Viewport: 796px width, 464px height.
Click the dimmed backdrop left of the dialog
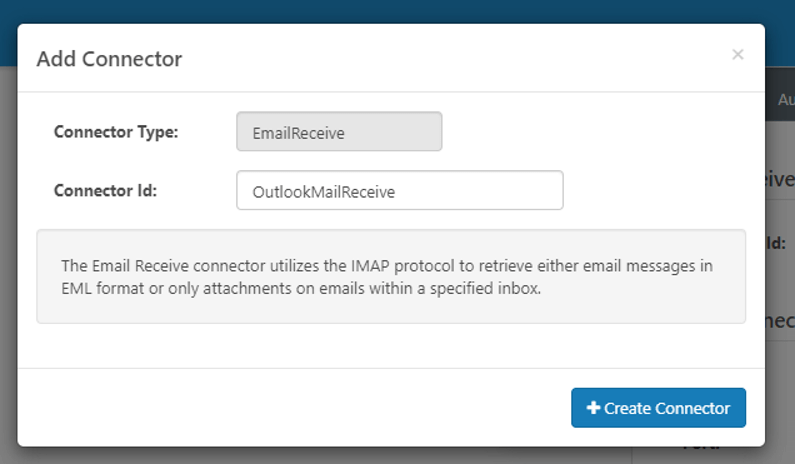point(8,250)
